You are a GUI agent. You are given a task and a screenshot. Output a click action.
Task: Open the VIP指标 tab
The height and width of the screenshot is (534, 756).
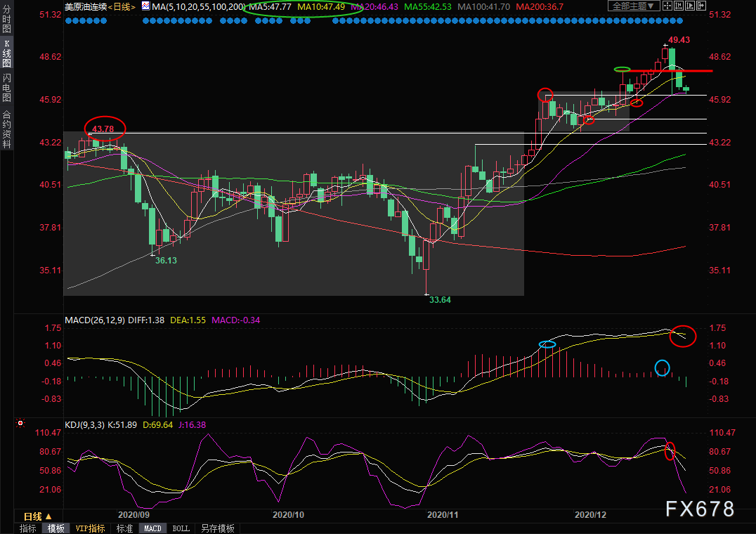click(90, 528)
